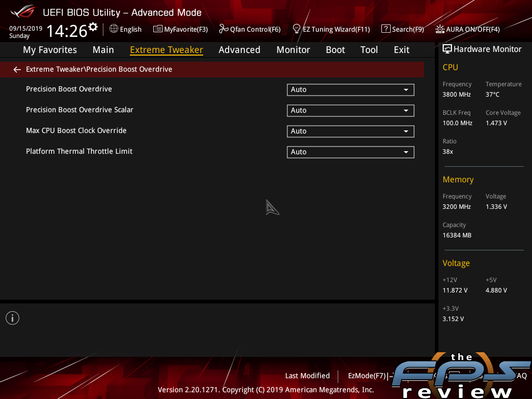Select Max CPU Boost Clock Override label
Image resolution: width=532 pixels, height=399 pixels.
coord(76,130)
